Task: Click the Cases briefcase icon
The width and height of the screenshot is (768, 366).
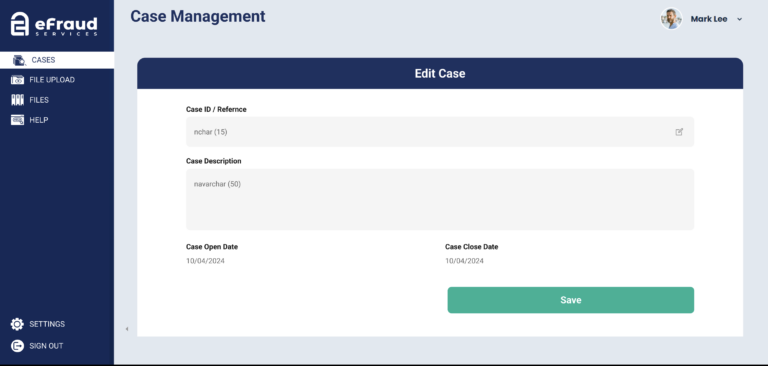Action: point(19,60)
